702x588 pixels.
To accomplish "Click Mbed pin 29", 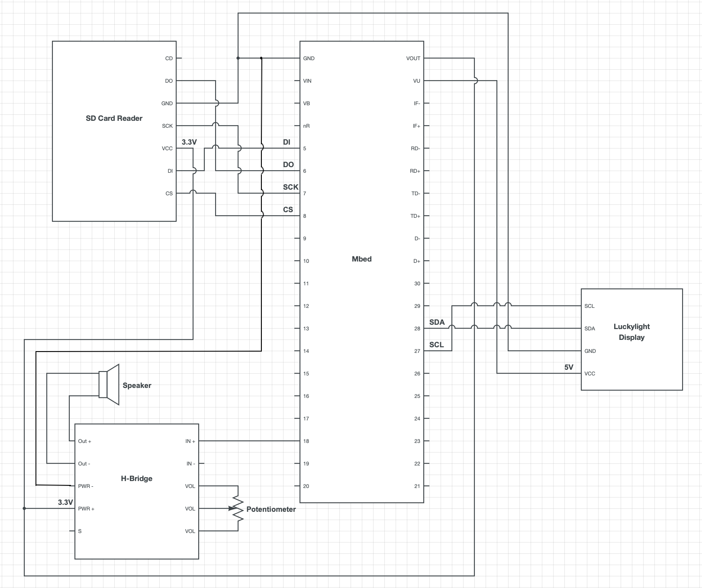I will 417,306.
